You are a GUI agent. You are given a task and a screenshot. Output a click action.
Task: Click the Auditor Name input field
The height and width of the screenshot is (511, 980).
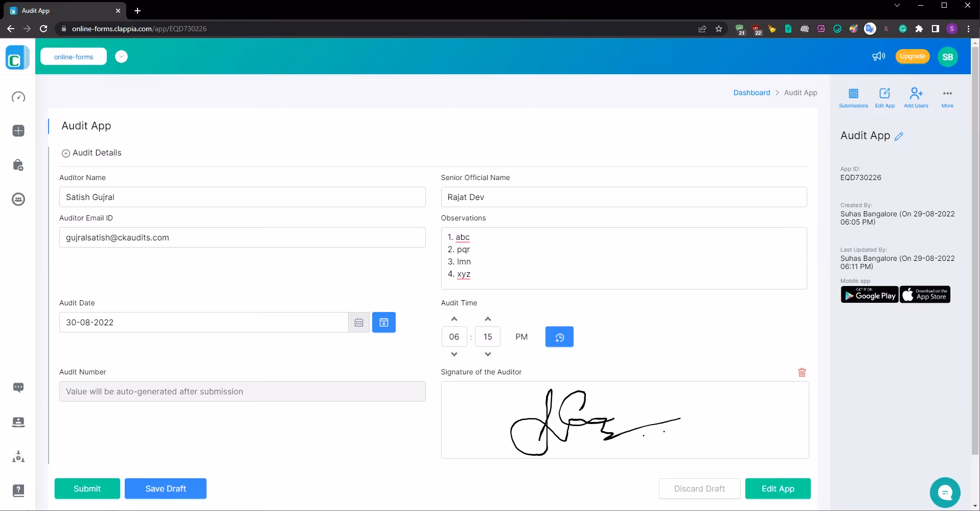[x=242, y=197]
